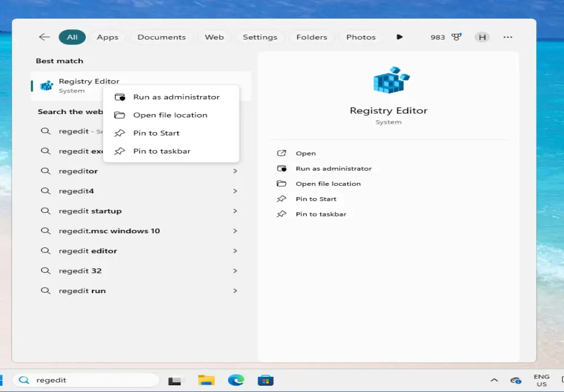Click search icon next to regedit4
The width and height of the screenshot is (564, 392).
45,191
